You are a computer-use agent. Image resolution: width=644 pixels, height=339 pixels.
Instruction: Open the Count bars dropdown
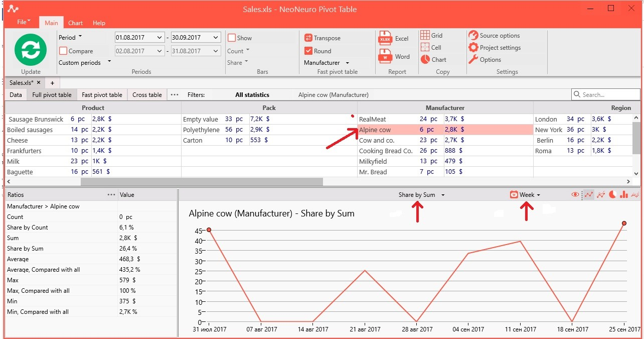pyautogui.click(x=238, y=51)
